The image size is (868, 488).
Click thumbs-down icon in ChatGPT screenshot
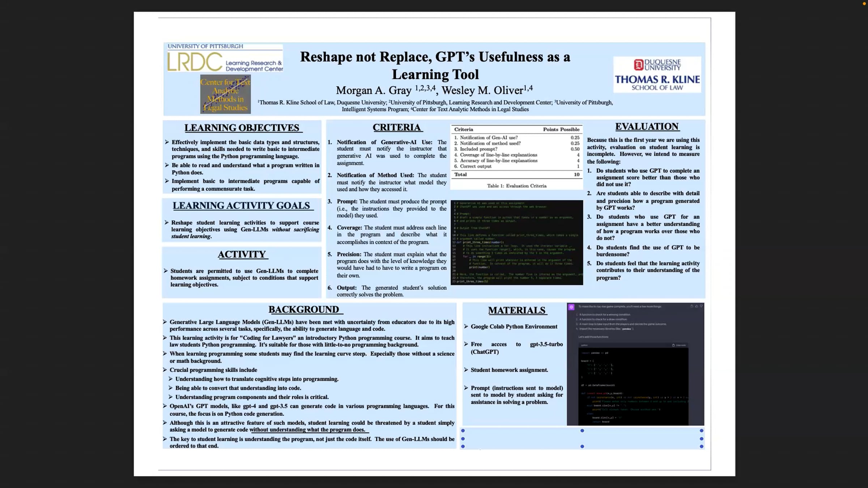pyautogui.click(x=701, y=306)
